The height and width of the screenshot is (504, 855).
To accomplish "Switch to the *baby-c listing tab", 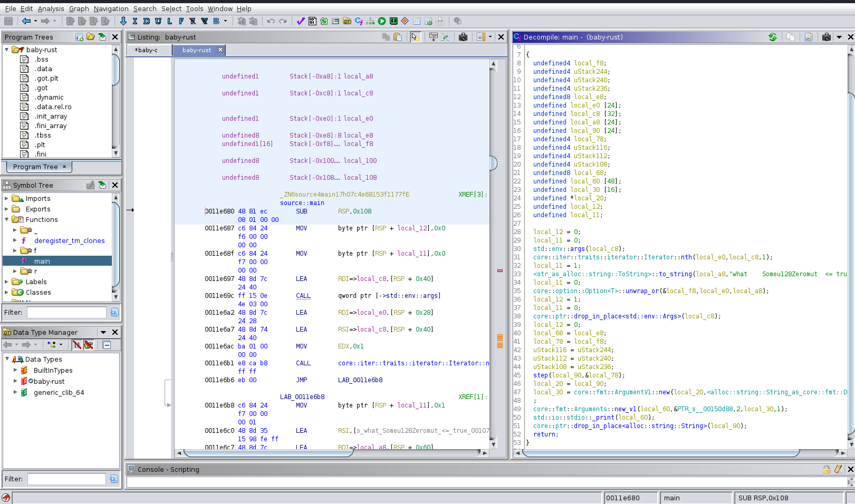I will (x=146, y=50).
